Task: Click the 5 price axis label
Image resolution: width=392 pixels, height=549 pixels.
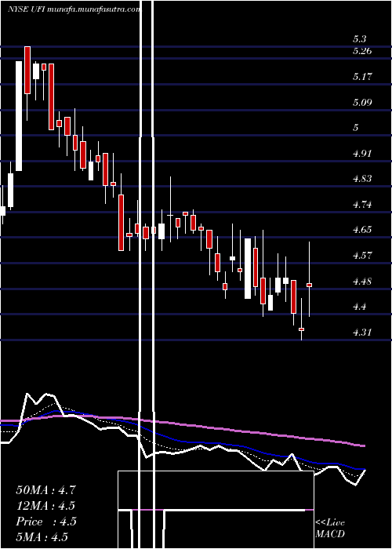Action: 356,127
